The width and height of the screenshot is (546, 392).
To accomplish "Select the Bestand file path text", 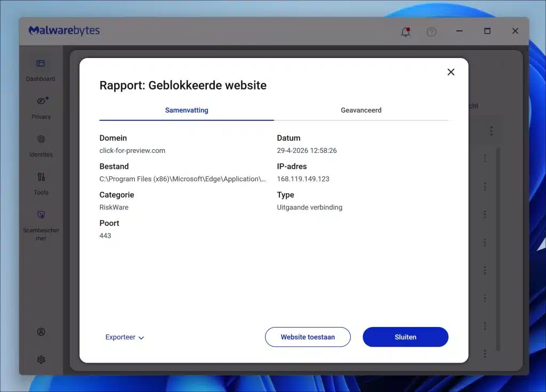I will pos(182,179).
